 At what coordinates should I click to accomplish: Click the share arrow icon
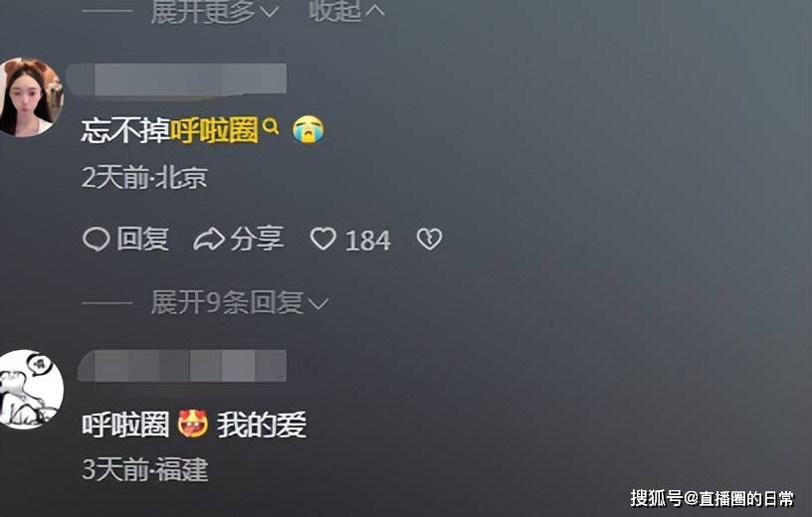point(209,240)
